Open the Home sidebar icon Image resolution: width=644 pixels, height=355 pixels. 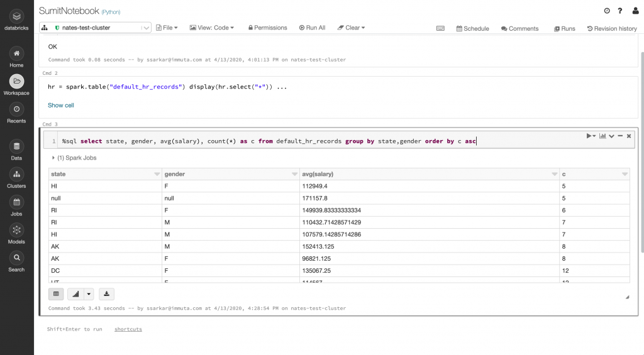click(16, 53)
